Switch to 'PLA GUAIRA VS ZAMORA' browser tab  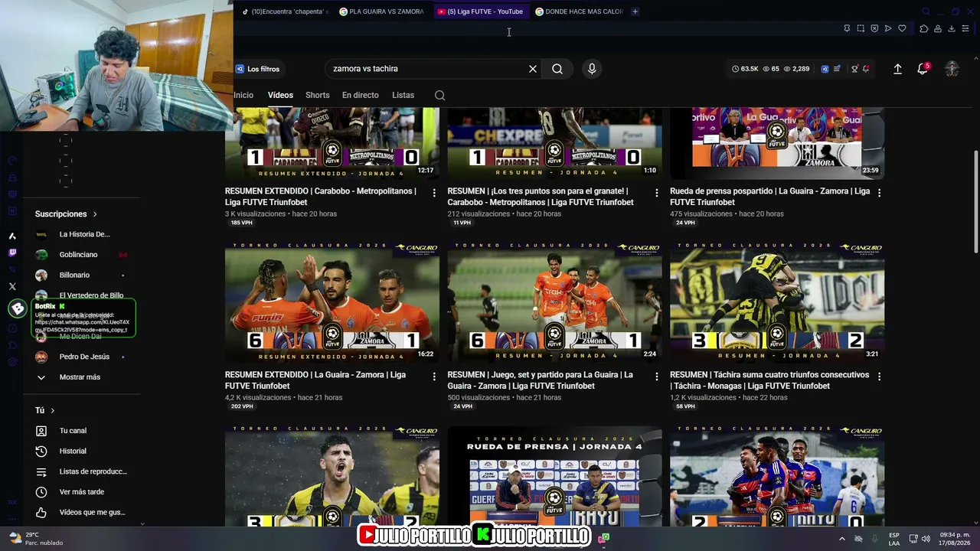pos(381,11)
